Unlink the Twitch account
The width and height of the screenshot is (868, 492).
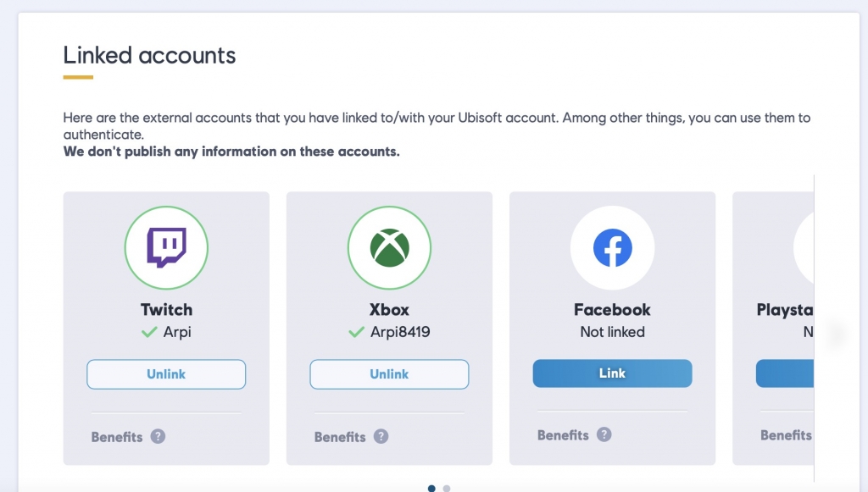tap(166, 374)
